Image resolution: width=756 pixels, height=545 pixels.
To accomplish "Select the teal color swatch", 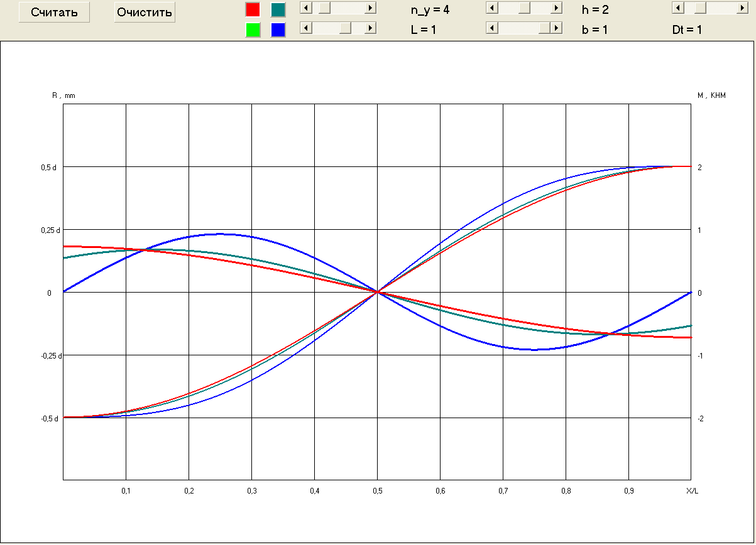I will point(278,9).
